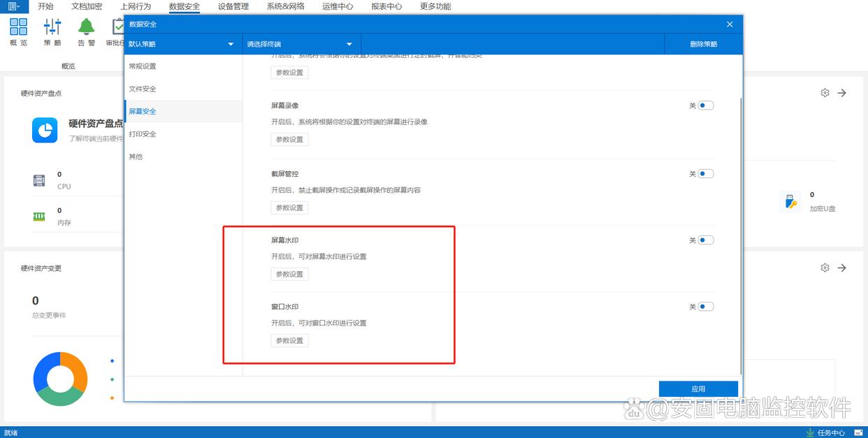Click arrow next to 硬件资产盘点 gear
The width and height of the screenshot is (868, 438).
click(x=842, y=93)
